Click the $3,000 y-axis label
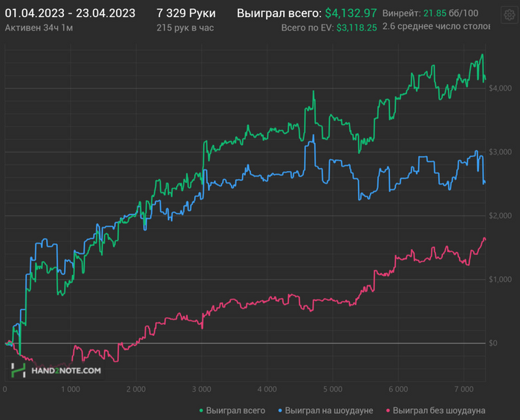Screen dimensions: 520x420 point(500,152)
